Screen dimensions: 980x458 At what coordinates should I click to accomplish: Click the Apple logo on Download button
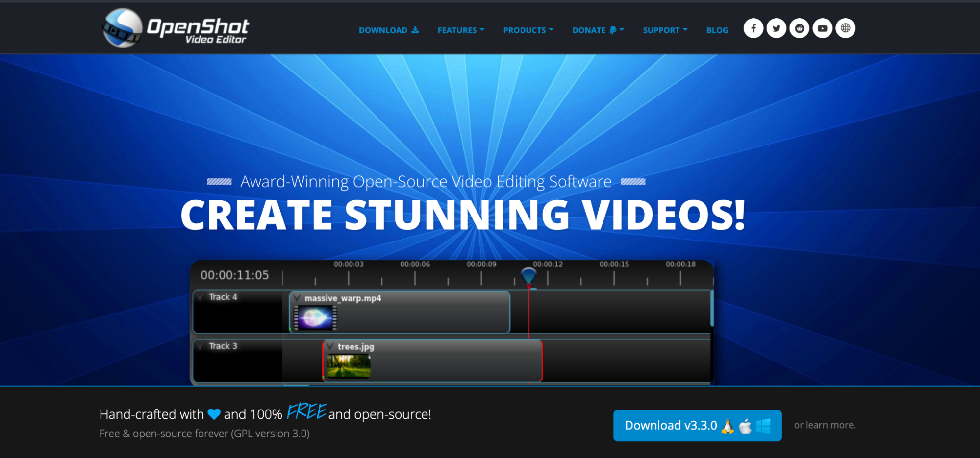pyautogui.click(x=745, y=426)
